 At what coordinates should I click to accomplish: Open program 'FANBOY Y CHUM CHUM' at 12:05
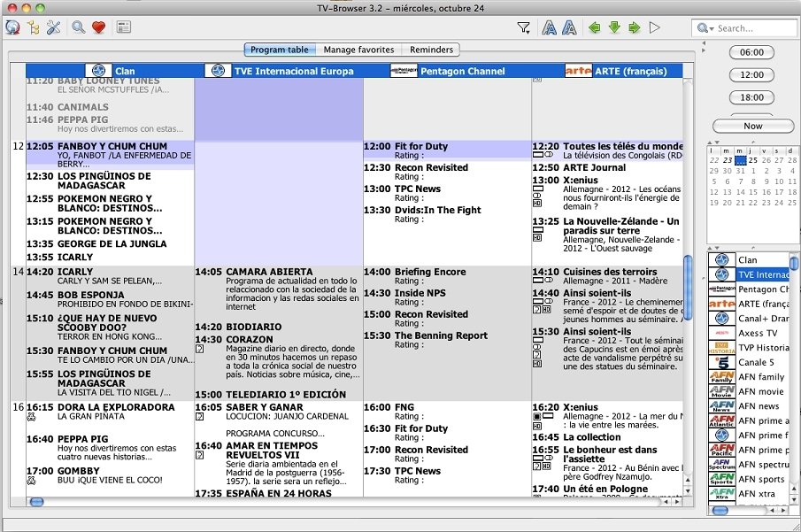[110, 155]
